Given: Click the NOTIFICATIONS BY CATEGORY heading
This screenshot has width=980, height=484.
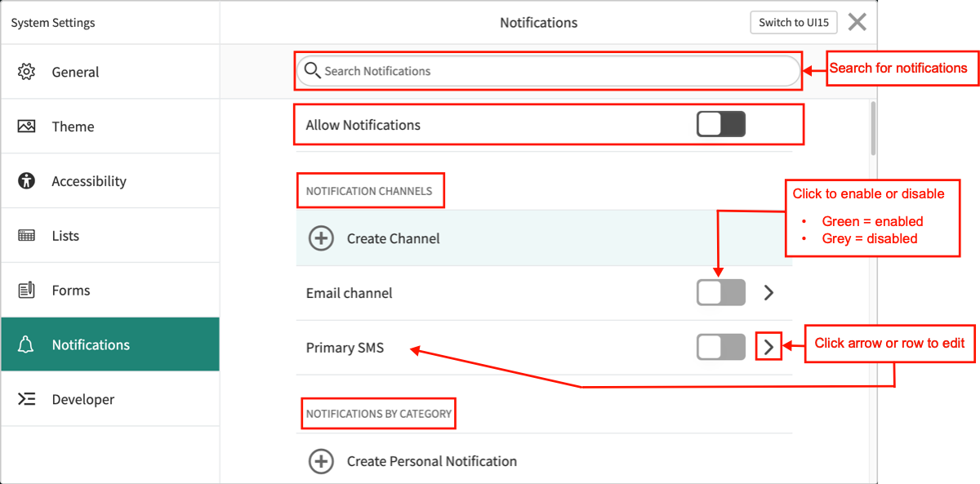Looking at the screenshot, I should pos(379,414).
